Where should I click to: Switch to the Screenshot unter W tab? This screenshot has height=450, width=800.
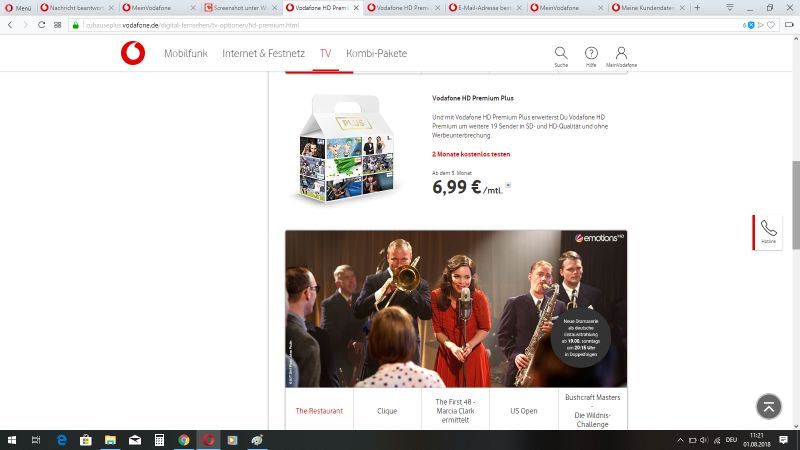tap(240, 8)
